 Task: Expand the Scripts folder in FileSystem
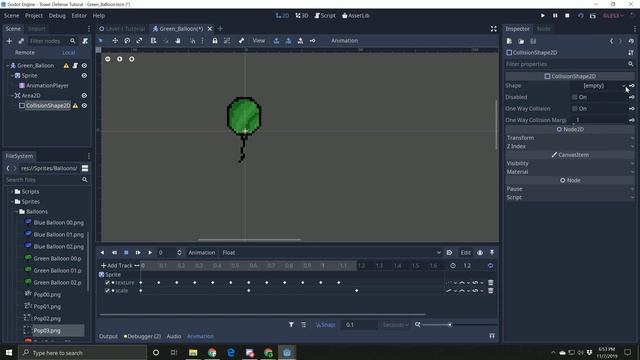[x=12, y=191]
